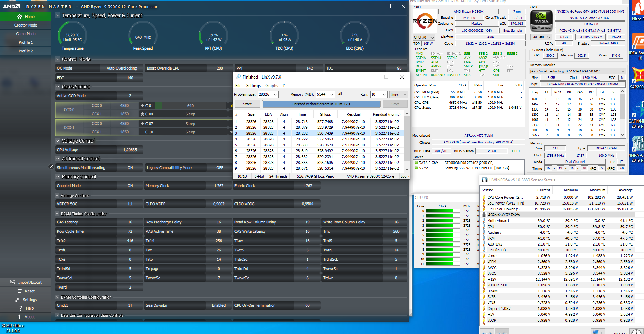Click the green check icon beside SATA 6 Gb/s

pos(416,163)
